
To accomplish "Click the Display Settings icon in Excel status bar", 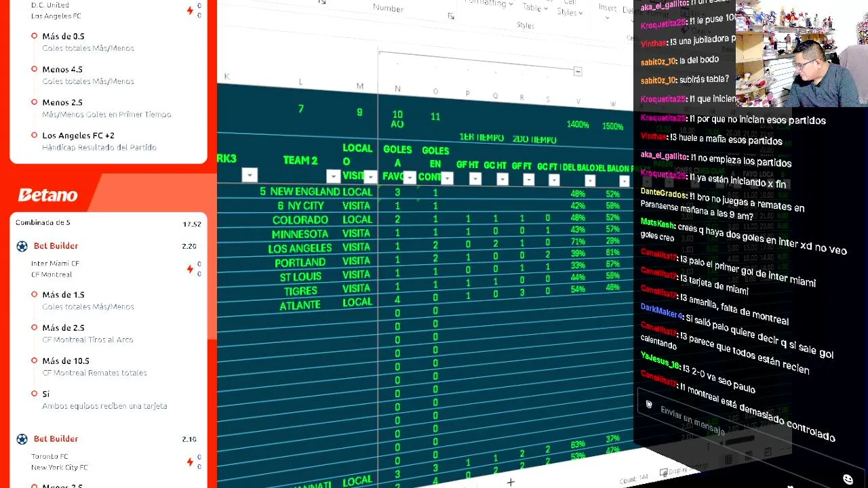I will point(664,472).
